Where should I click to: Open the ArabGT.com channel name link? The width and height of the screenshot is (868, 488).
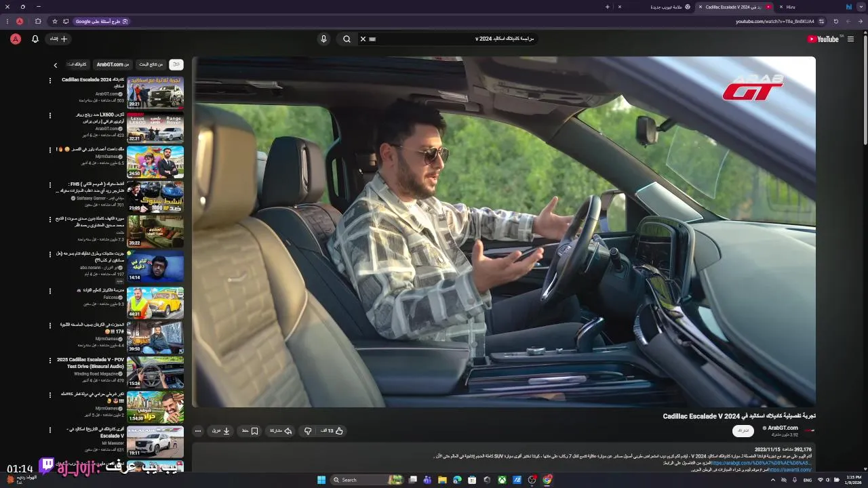(783, 428)
